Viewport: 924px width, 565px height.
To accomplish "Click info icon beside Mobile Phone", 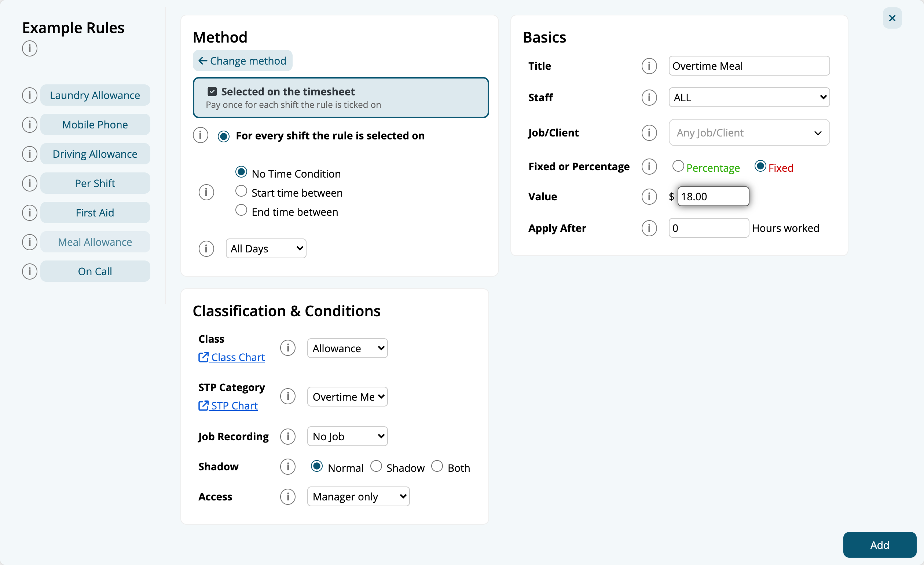I will pos(30,124).
